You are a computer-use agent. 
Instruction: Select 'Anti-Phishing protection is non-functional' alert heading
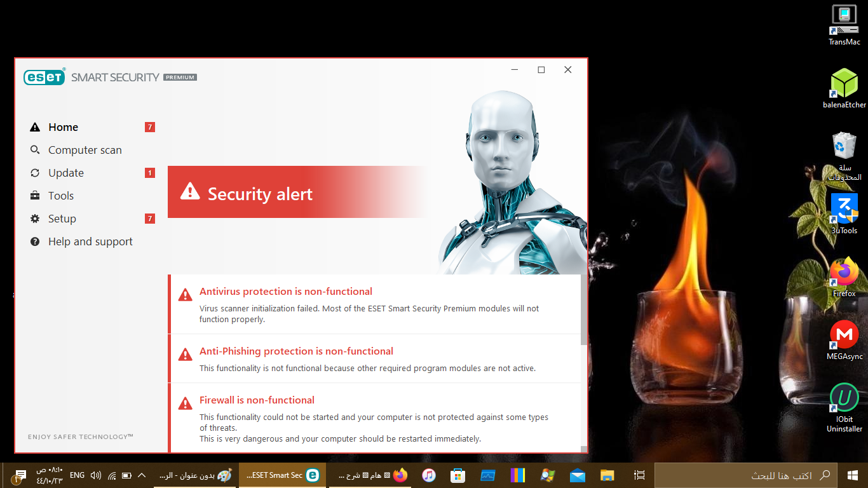(296, 351)
